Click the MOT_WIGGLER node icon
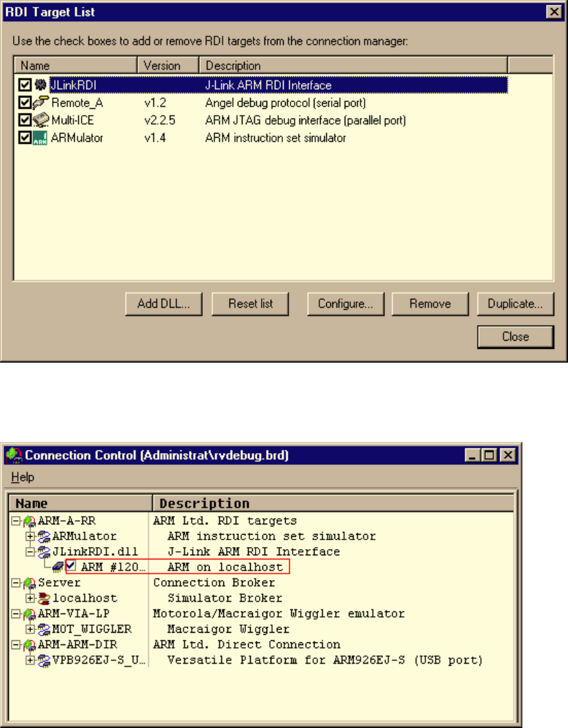The width and height of the screenshot is (568, 728). tap(44, 629)
